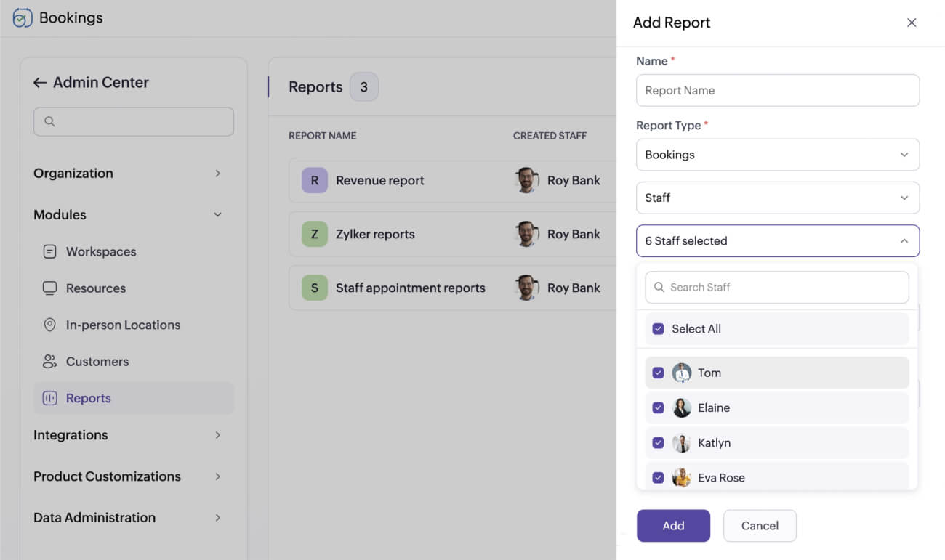945x560 pixels.
Task: Select the Reports chart icon
Action: pyautogui.click(x=49, y=397)
